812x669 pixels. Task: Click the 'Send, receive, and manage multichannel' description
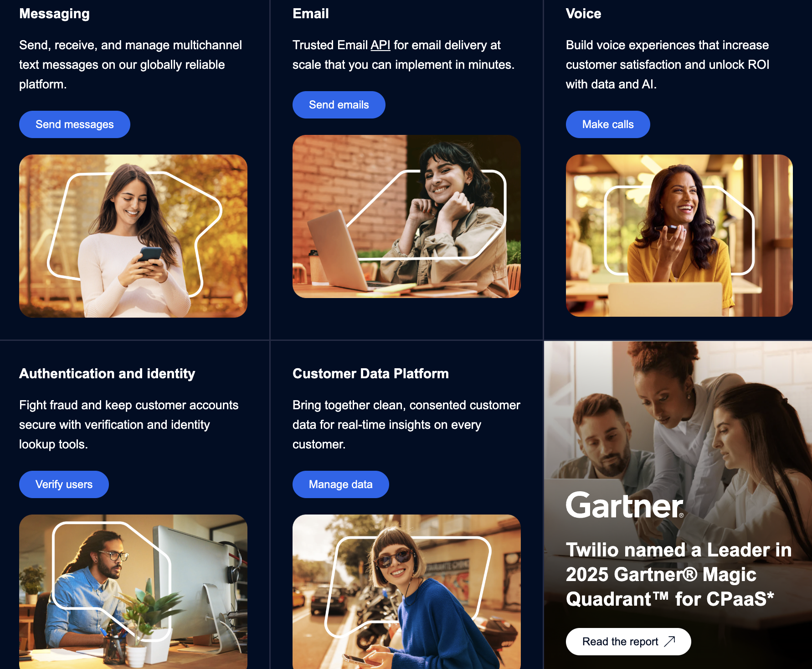(131, 65)
